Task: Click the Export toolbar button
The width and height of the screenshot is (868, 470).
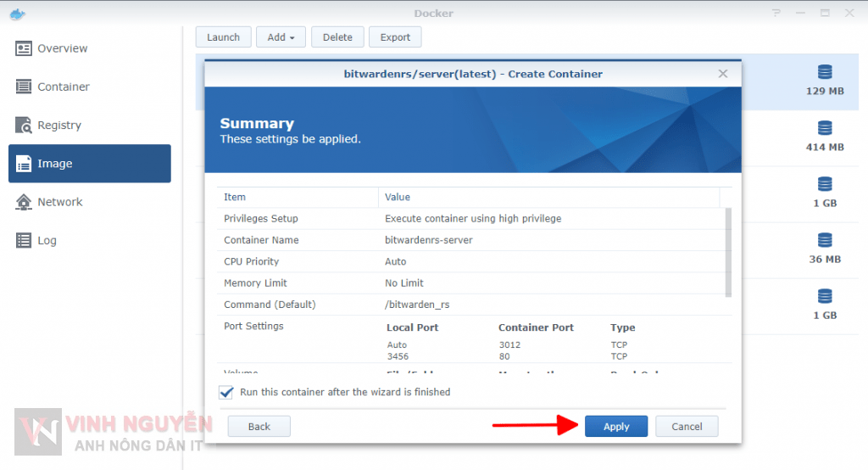Action: click(x=395, y=37)
